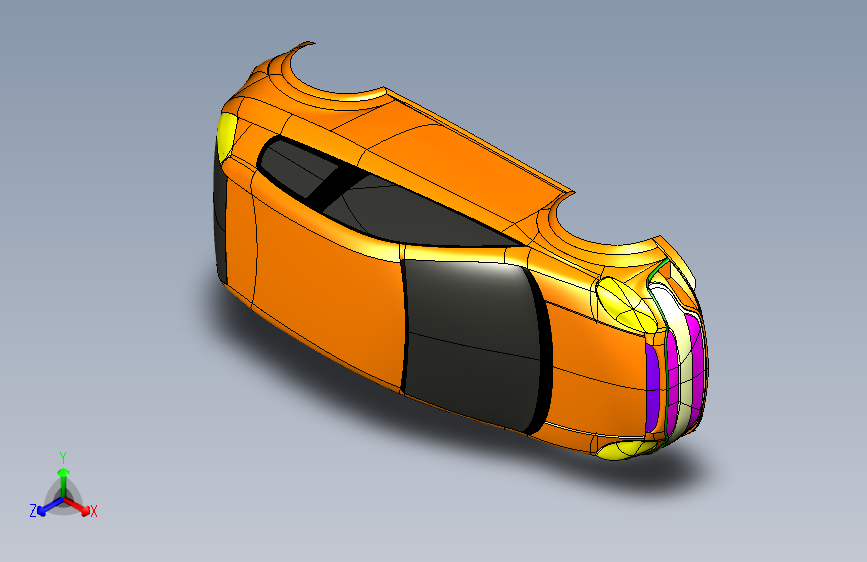Select the yellow lamp at the car's rear corner

[227, 136]
